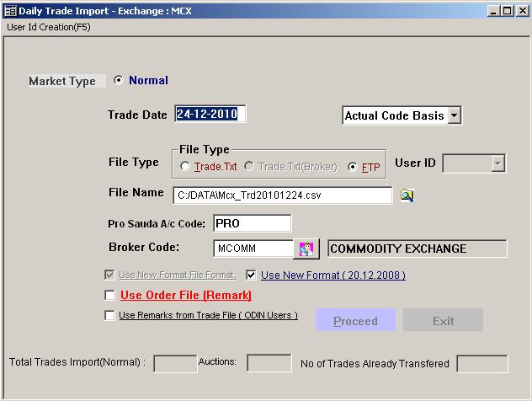Open broker code lookup icon
This screenshot has width=532, height=401.
[x=306, y=249]
